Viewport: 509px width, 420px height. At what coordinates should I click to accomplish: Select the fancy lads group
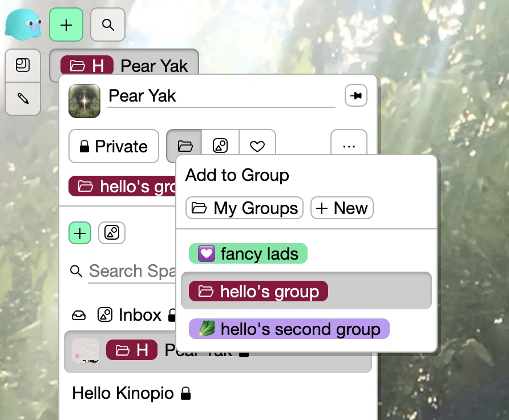pos(248,253)
